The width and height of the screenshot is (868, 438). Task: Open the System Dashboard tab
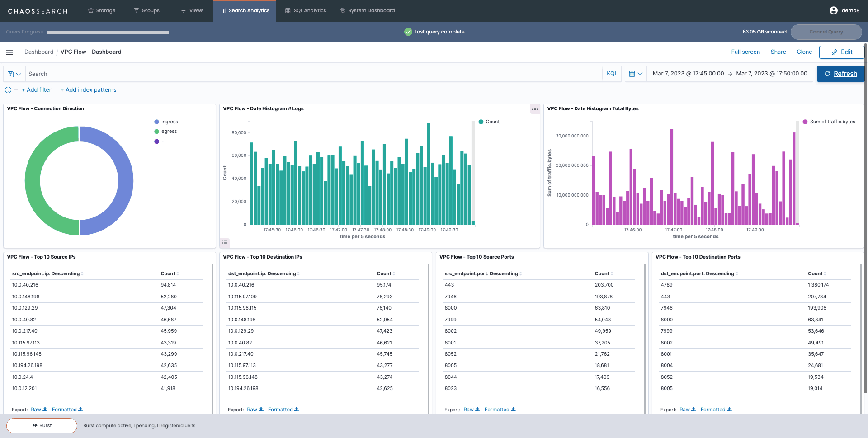click(x=368, y=11)
